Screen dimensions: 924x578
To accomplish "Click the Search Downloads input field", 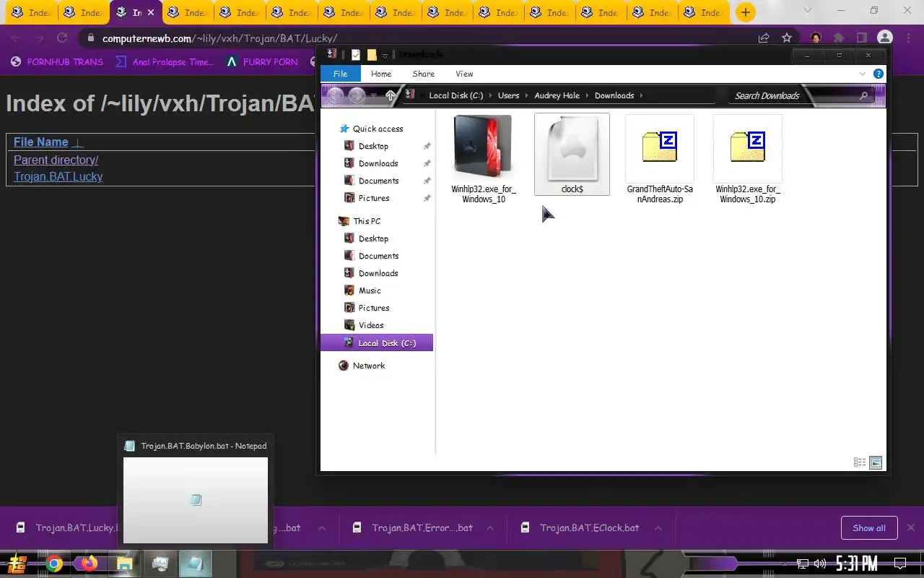I will point(792,95).
